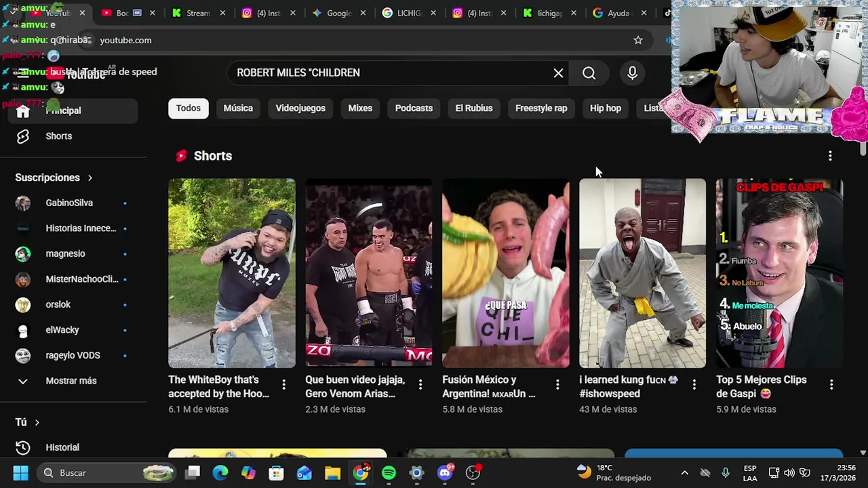Open Top 5 Mejores Clips de Gaspi title
Viewport: 868px width, 488px height.
click(761, 386)
